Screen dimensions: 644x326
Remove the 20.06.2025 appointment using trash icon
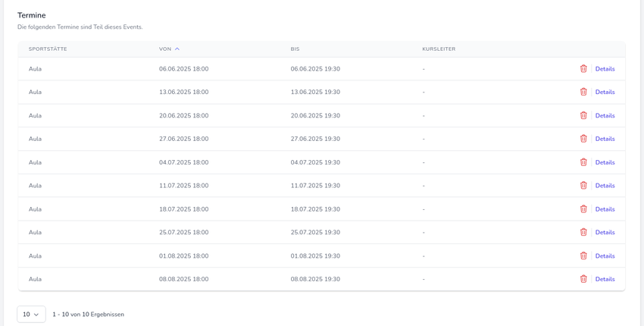pos(583,115)
